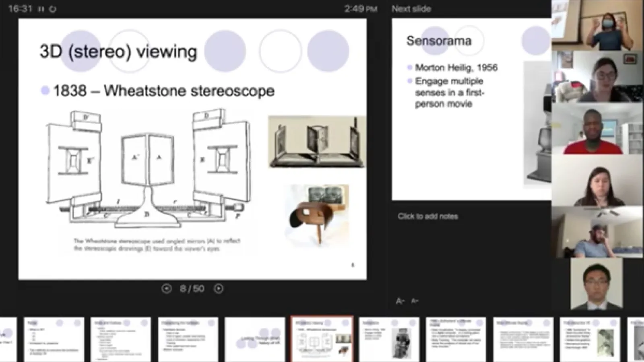Select masked presenter's video tile

[x=597, y=25]
